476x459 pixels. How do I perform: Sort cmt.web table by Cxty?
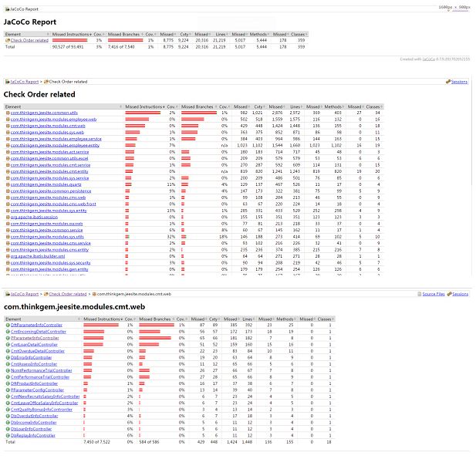(214, 319)
